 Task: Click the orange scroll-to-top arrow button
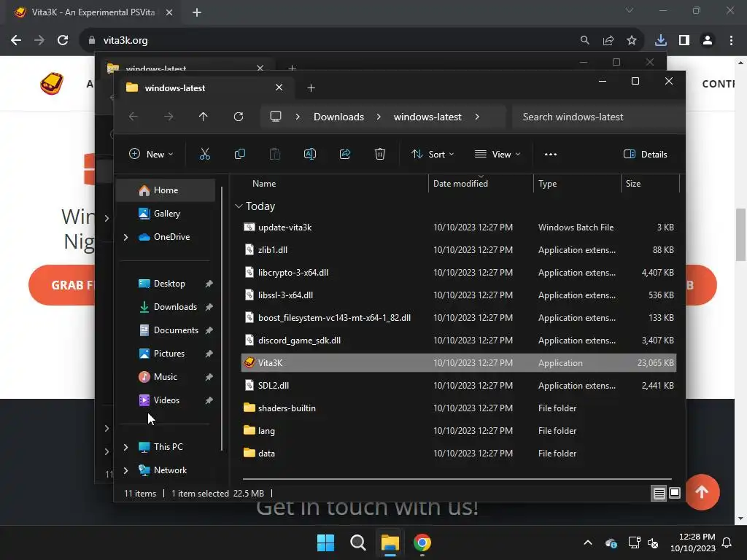[x=701, y=492]
